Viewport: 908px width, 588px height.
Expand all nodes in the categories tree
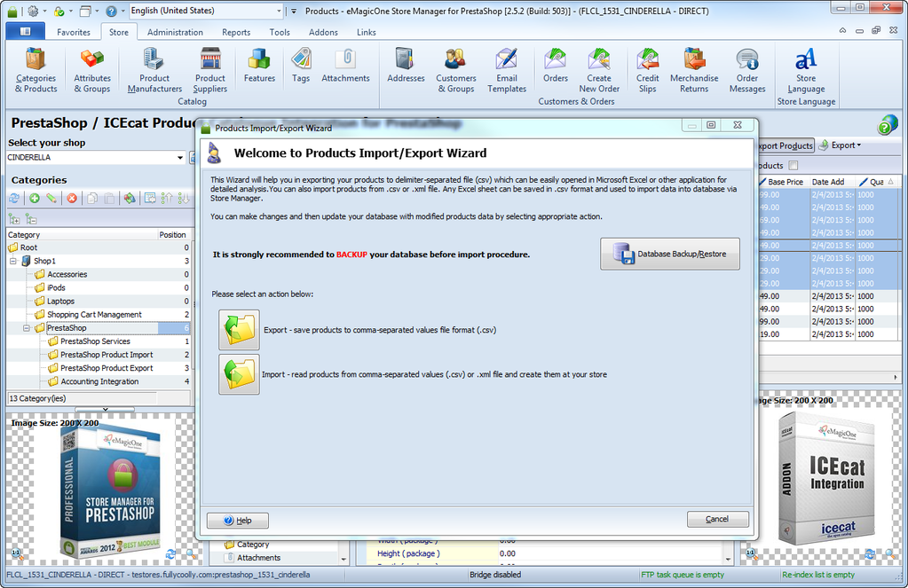[14, 219]
